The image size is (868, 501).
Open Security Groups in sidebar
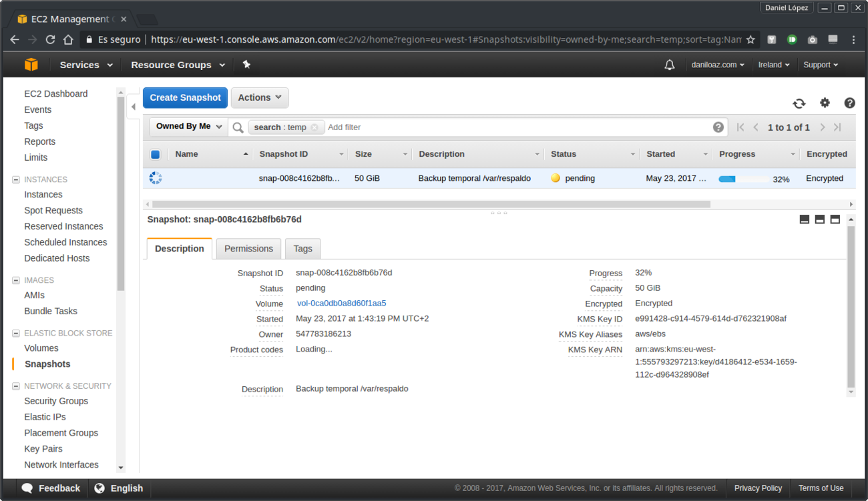[56, 401]
